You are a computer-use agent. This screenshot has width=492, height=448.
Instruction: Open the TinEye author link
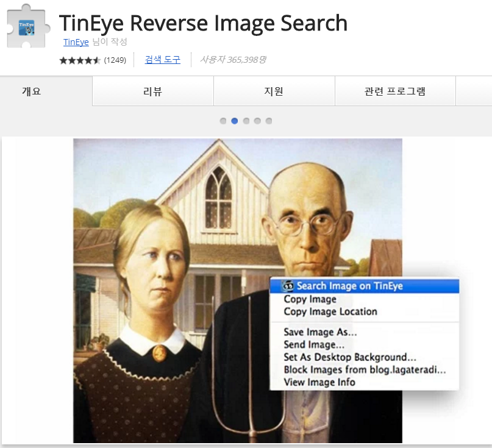(76, 42)
